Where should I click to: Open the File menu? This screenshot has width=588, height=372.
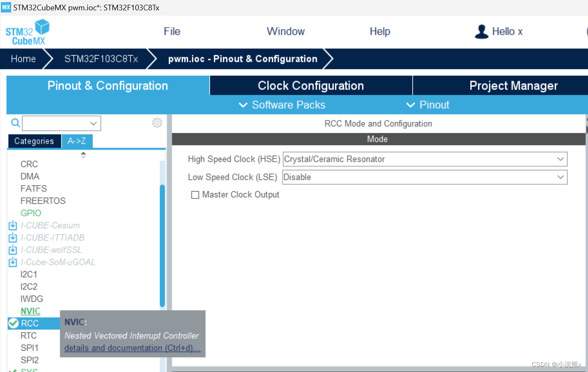pyautogui.click(x=172, y=31)
